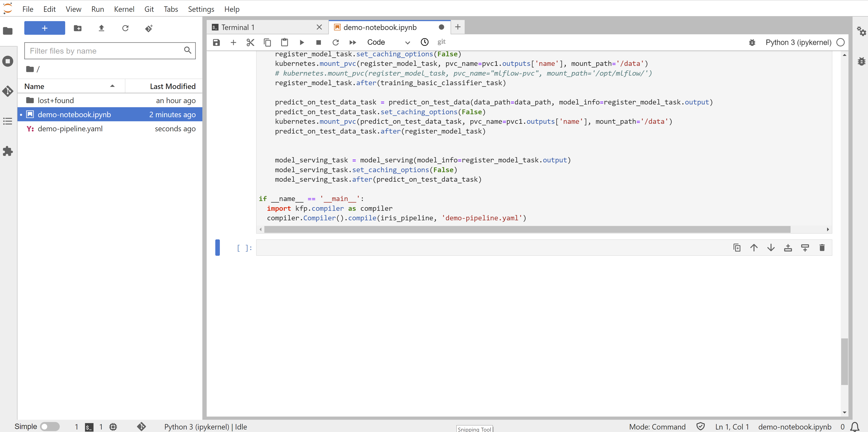
Task: Open the Extension Manager panel
Action: pyautogui.click(x=8, y=151)
